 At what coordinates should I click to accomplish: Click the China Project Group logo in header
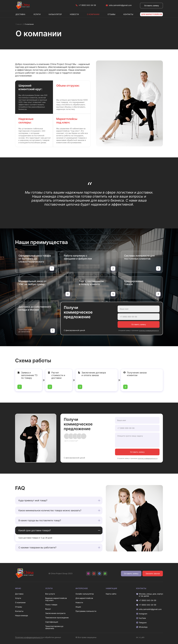pyautogui.click(x=23, y=5)
